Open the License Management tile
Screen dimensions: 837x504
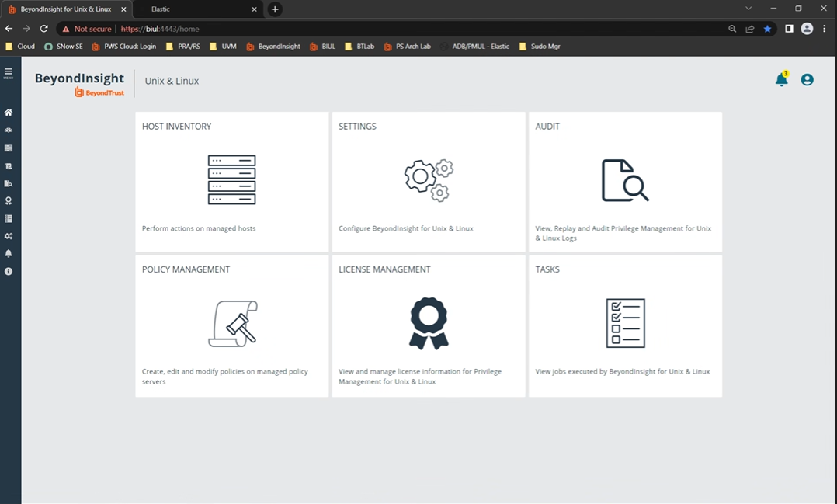coord(429,325)
